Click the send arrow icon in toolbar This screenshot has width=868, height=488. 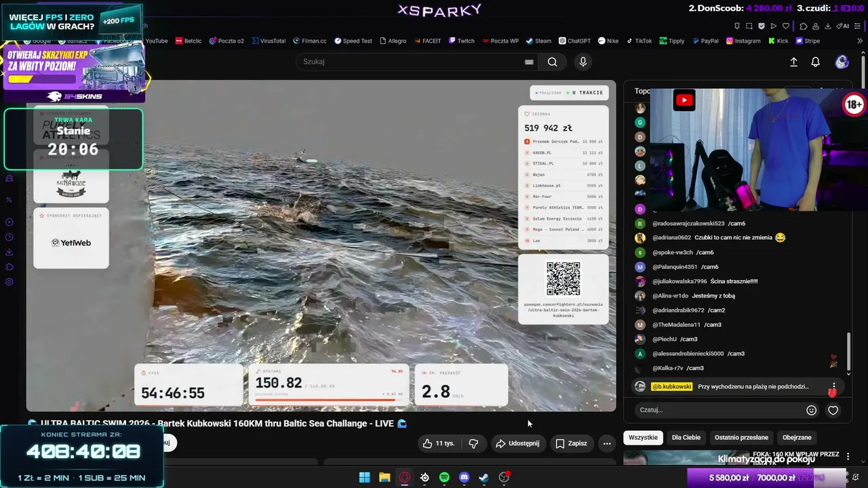point(774,26)
